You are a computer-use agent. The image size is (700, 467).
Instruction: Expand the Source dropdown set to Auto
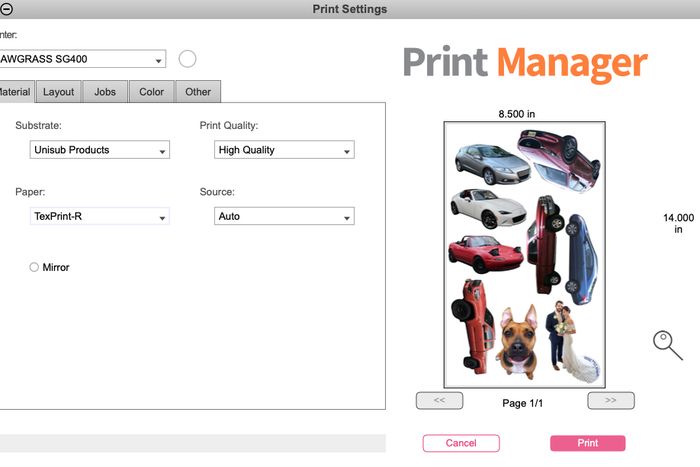coord(284,216)
